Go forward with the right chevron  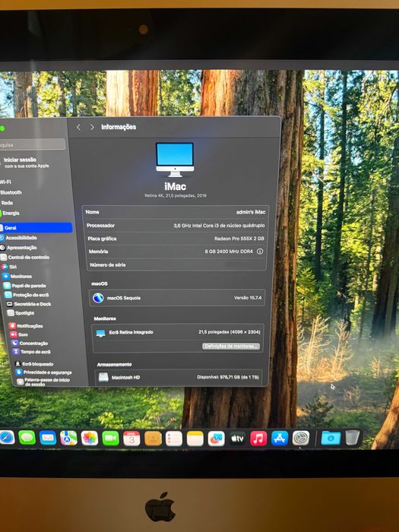[92, 127]
